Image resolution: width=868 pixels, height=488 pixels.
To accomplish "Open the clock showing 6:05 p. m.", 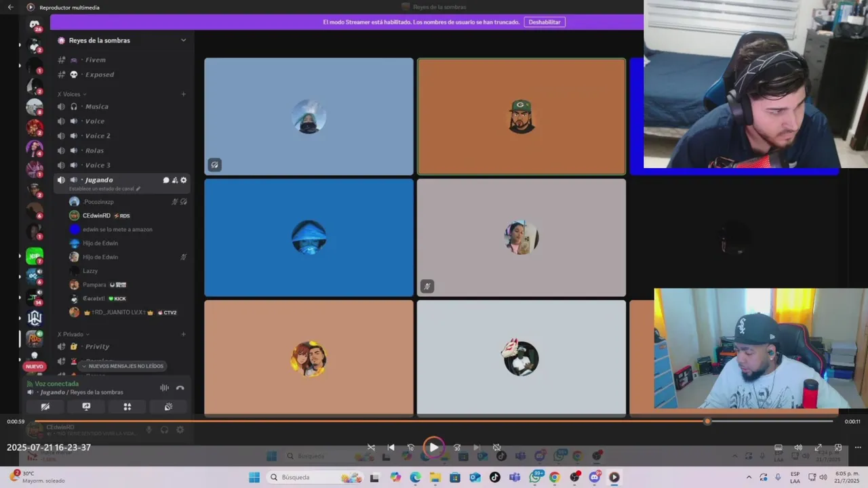I will tap(847, 477).
